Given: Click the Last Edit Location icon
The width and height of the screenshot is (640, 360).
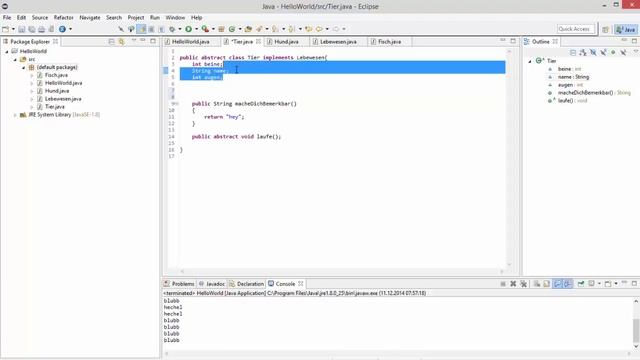Looking at the screenshot, I should [309, 29].
